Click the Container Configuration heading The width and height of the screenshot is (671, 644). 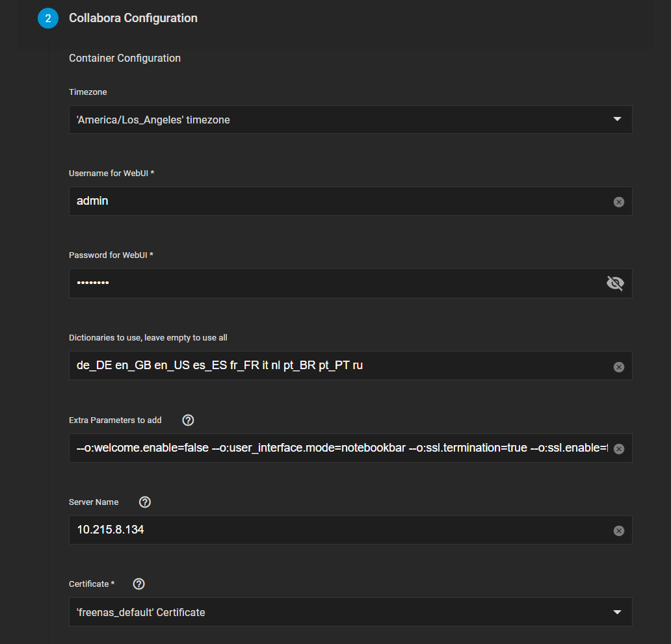(x=125, y=58)
